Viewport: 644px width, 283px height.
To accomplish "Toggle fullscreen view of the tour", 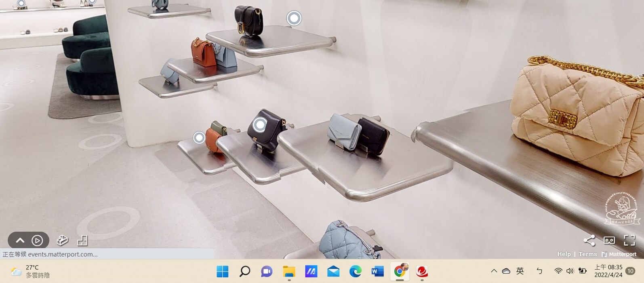I will tap(629, 240).
